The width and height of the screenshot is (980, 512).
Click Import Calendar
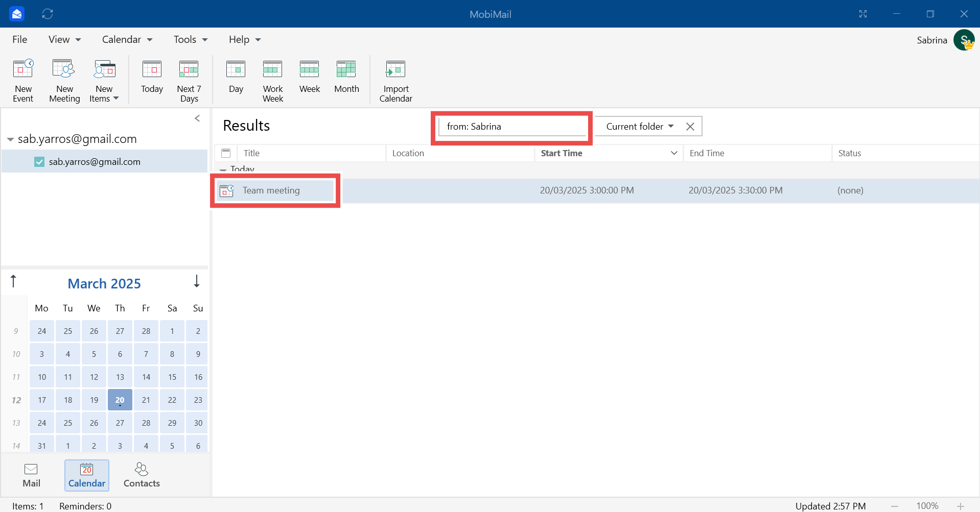point(396,81)
